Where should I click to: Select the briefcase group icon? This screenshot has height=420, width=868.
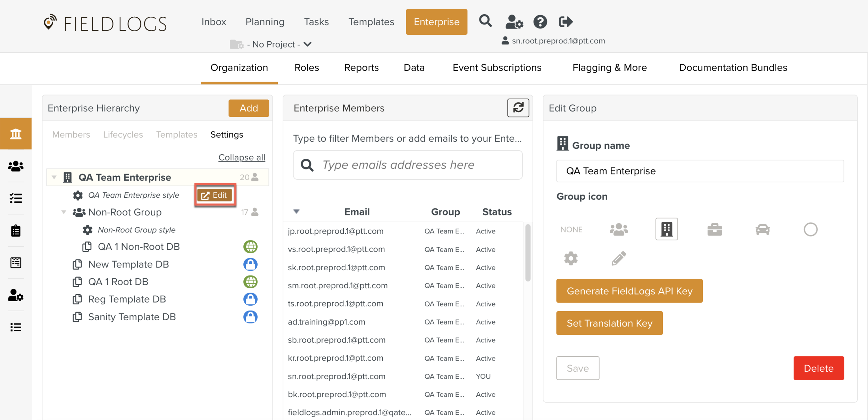click(715, 229)
